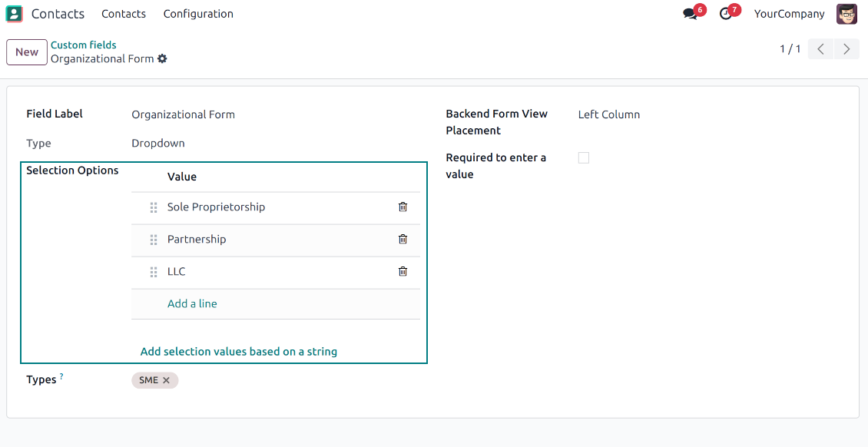Grab the drag handle beside Sole Proprietorship

154,207
